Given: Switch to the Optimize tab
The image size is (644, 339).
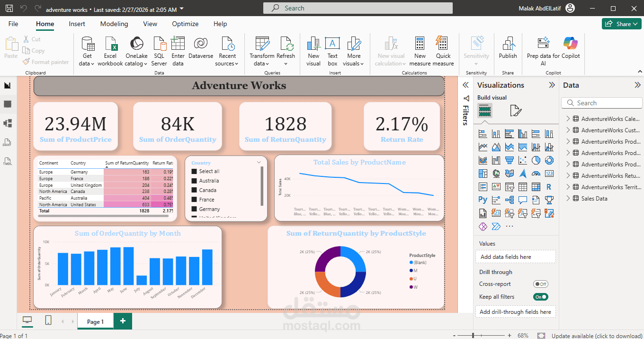Looking at the screenshot, I should (x=185, y=24).
